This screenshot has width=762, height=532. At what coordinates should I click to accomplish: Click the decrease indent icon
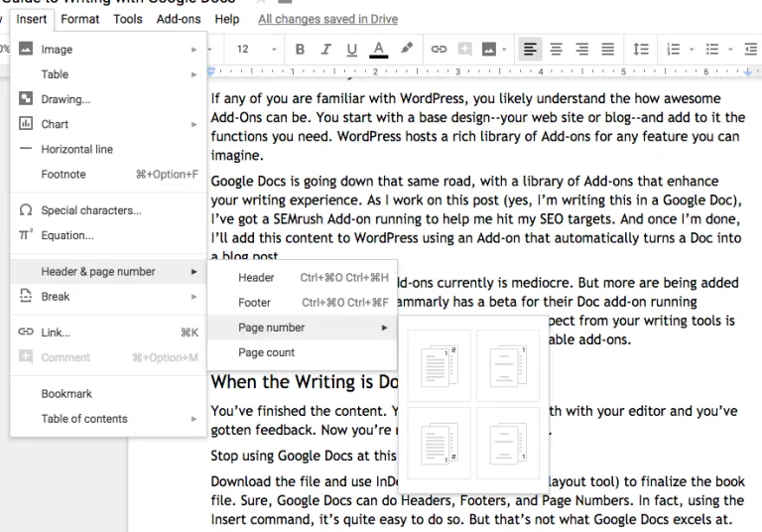(x=751, y=49)
